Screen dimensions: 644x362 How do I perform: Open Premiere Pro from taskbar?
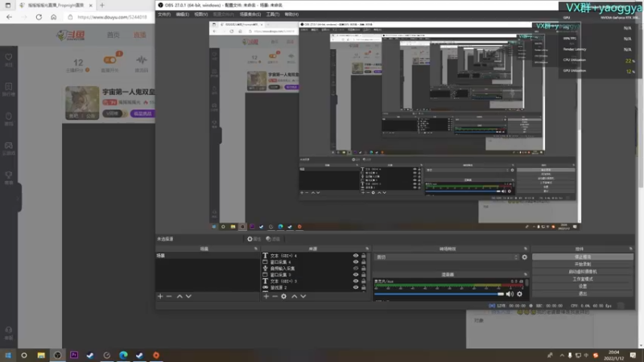coord(73,355)
